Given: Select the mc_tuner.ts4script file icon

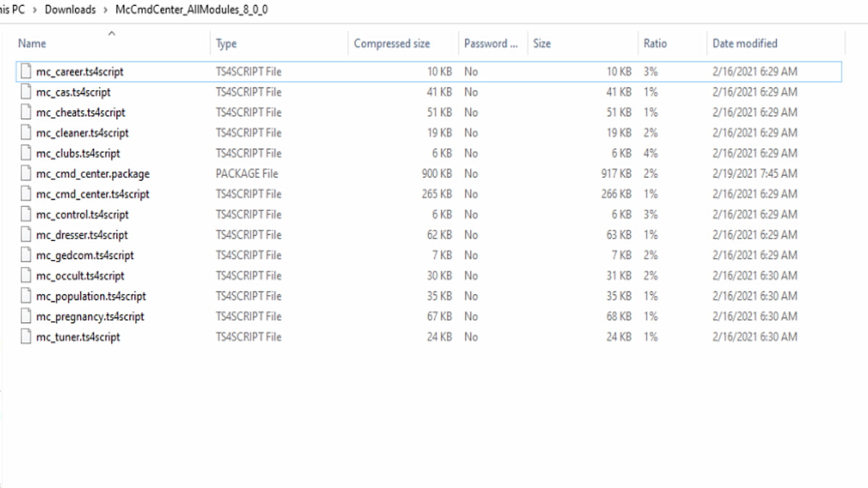Looking at the screenshot, I should [26, 337].
